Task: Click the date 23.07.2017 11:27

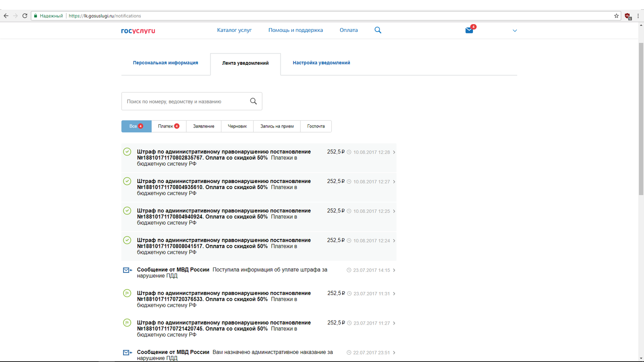Action: pyautogui.click(x=372, y=323)
